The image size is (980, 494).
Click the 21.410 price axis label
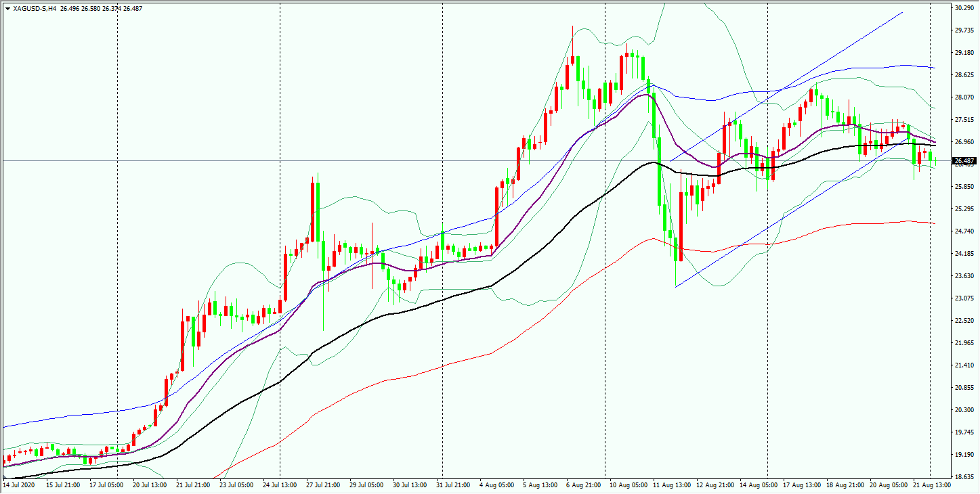click(964, 365)
